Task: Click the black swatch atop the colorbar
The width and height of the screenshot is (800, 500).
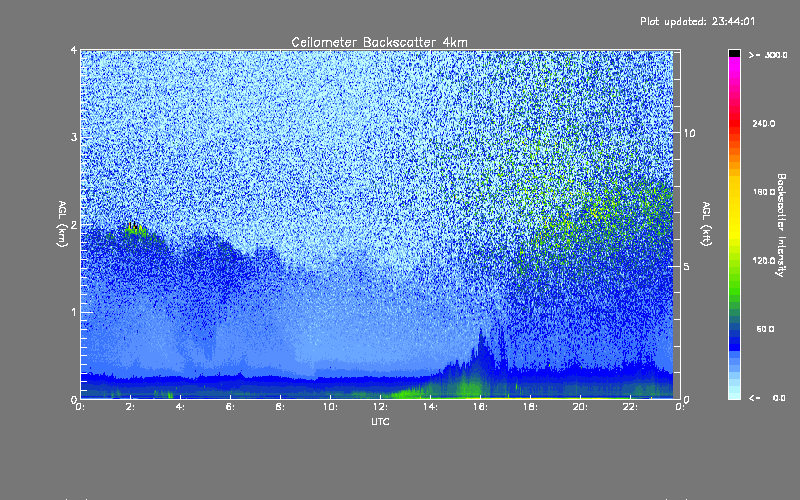Action: click(734, 53)
